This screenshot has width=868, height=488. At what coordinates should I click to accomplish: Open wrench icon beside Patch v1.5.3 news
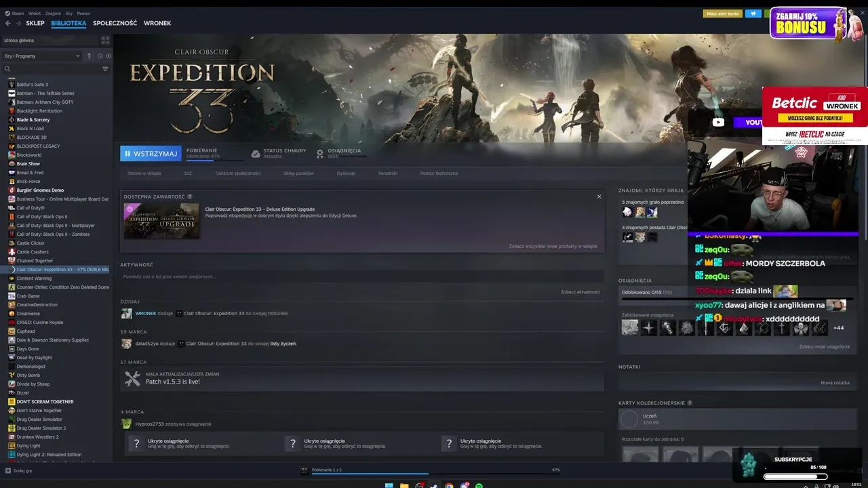(x=132, y=379)
